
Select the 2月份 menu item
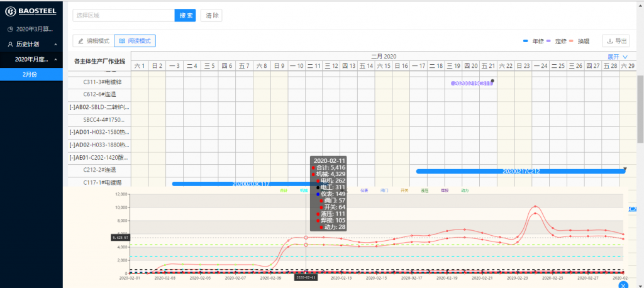coord(31,74)
